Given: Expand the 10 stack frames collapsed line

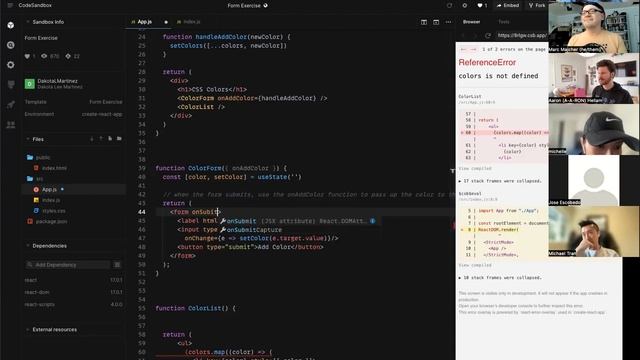Looking at the screenshot, I should [x=500, y=278].
